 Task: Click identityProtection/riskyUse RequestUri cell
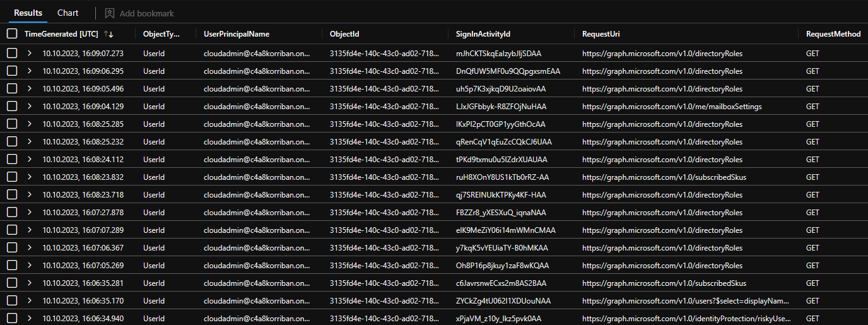[x=686, y=319]
